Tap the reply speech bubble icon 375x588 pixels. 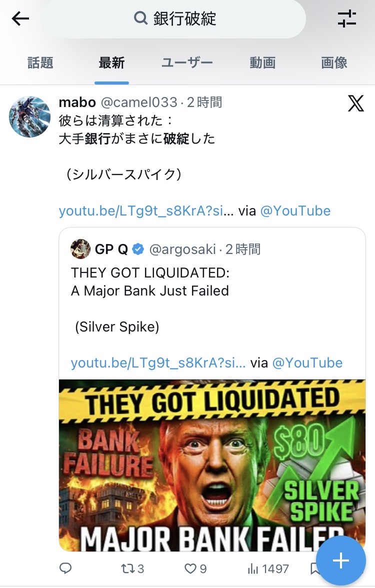[65, 568]
